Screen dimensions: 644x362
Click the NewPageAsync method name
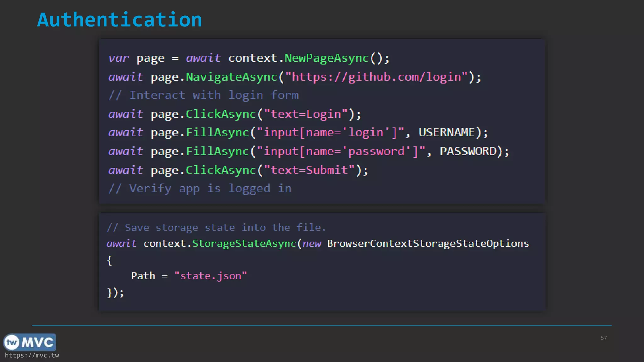click(326, 58)
